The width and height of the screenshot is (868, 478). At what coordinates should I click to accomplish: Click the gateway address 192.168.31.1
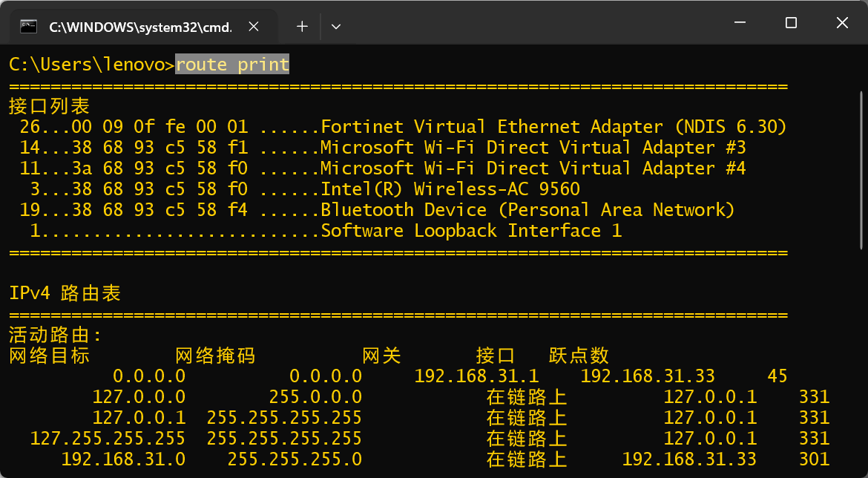pyautogui.click(x=476, y=376)
